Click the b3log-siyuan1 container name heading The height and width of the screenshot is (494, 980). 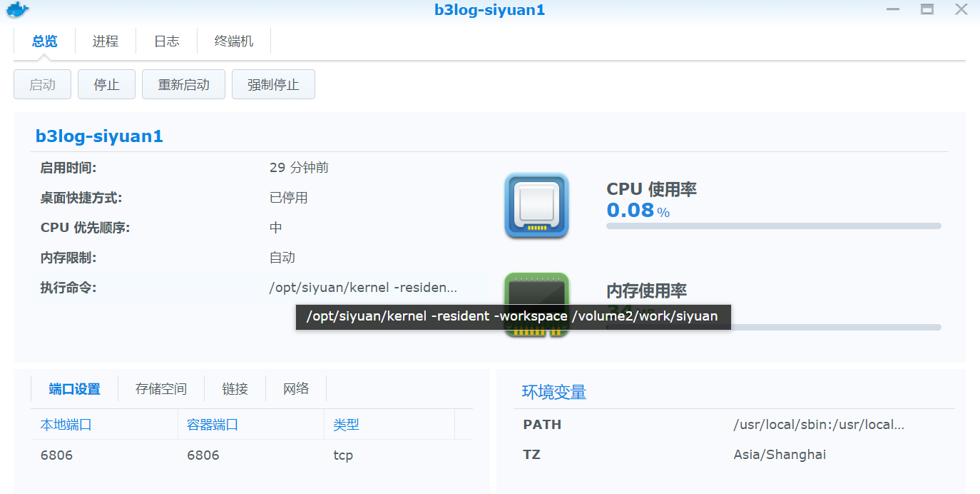pos(99,136)
